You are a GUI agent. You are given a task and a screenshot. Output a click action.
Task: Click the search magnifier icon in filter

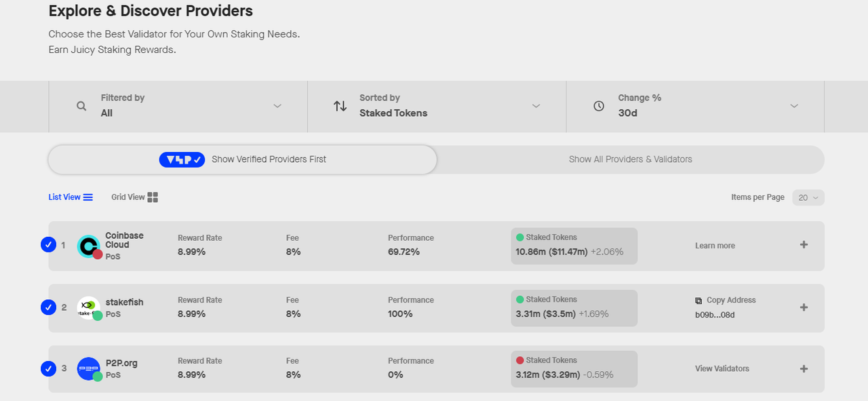tap(81, 107)
